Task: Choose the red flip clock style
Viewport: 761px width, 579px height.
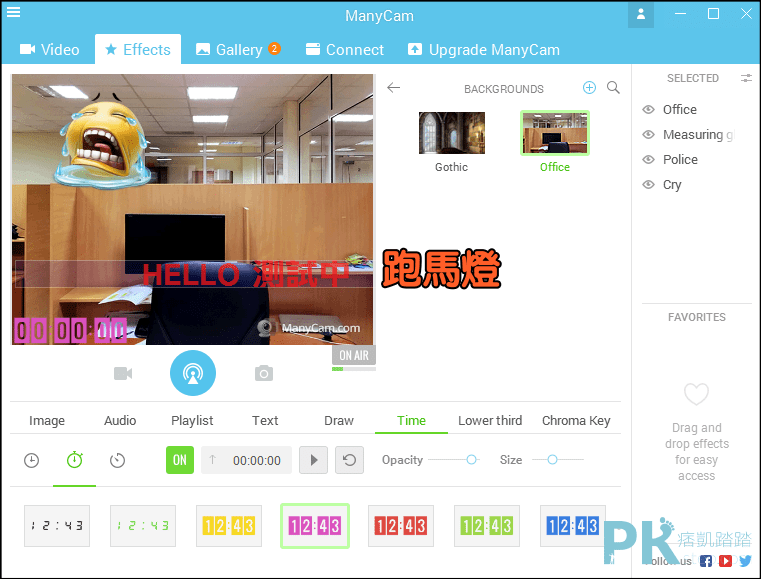Action: [x=401, y=526]
